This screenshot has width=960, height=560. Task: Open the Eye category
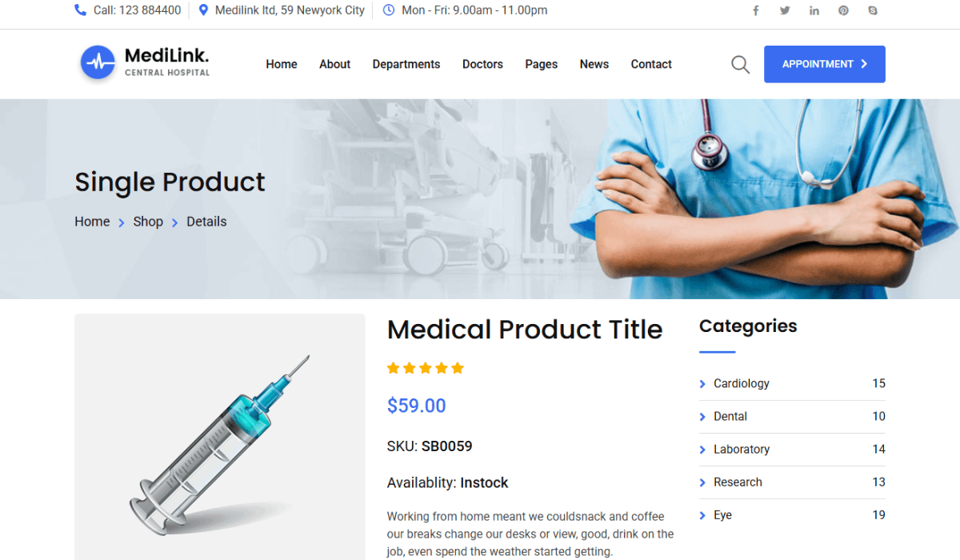click(792, 515)
